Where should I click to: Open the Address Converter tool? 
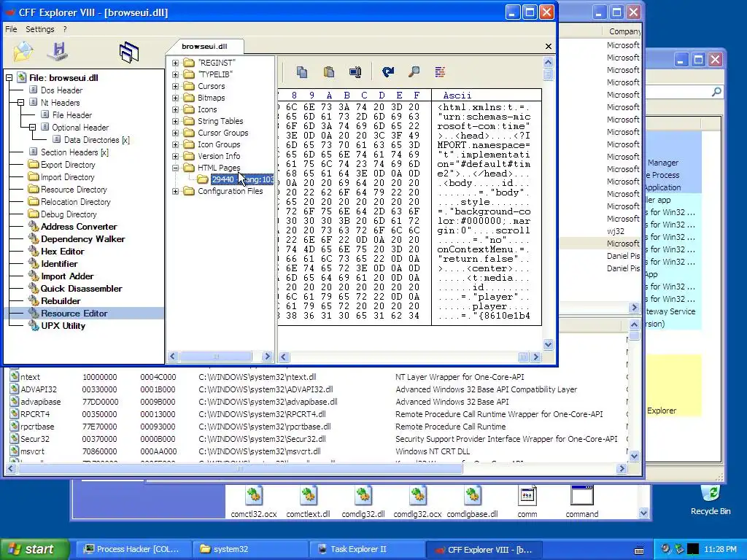click(x=79, y=227)
